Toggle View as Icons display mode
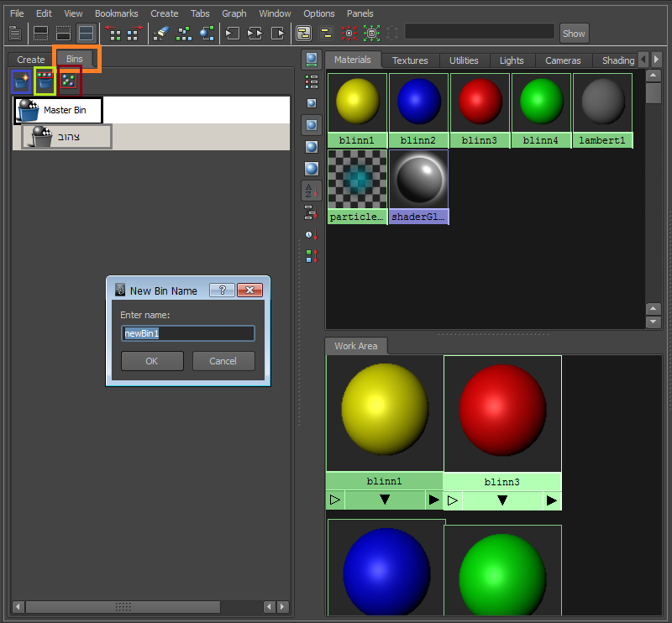 click(x=312, y=60)
